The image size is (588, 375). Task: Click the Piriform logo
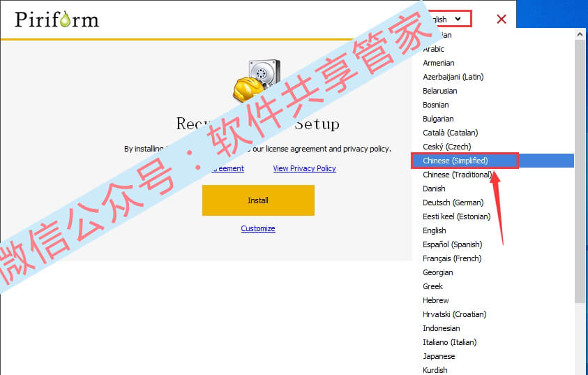click(x=56, y=19)
